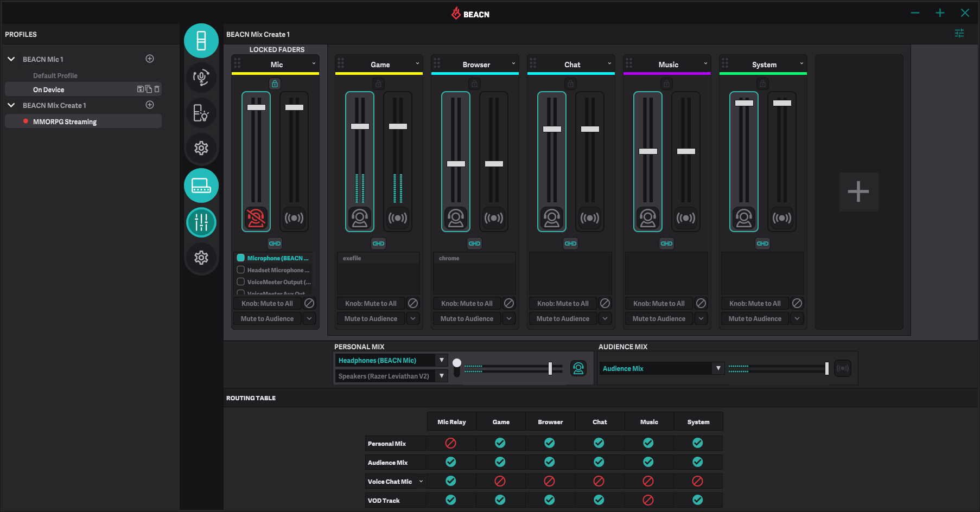The width and height of the screenshot is (980, 512).
Task: Select the Default Profile entry
Action: coord(55,75)
